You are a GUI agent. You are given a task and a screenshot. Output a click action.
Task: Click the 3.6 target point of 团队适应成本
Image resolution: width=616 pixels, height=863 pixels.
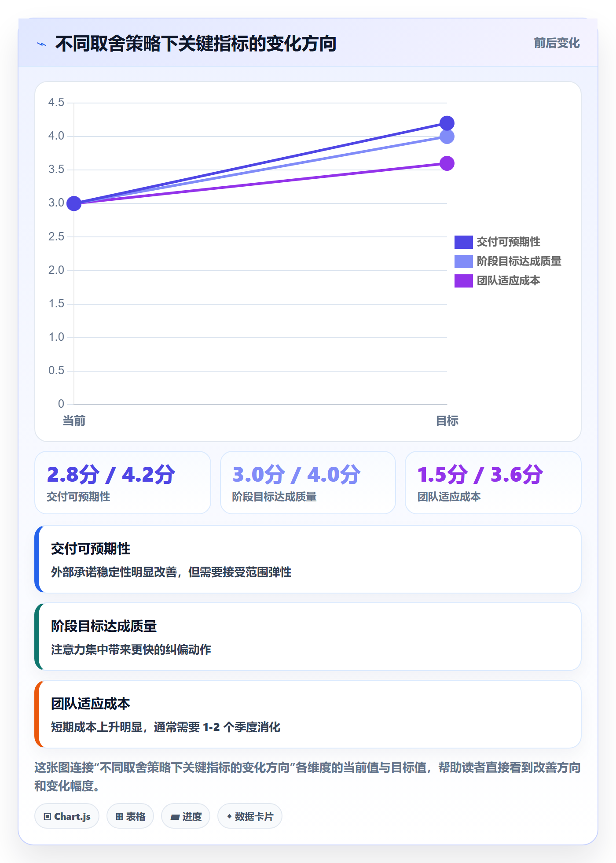click(447, 163)
